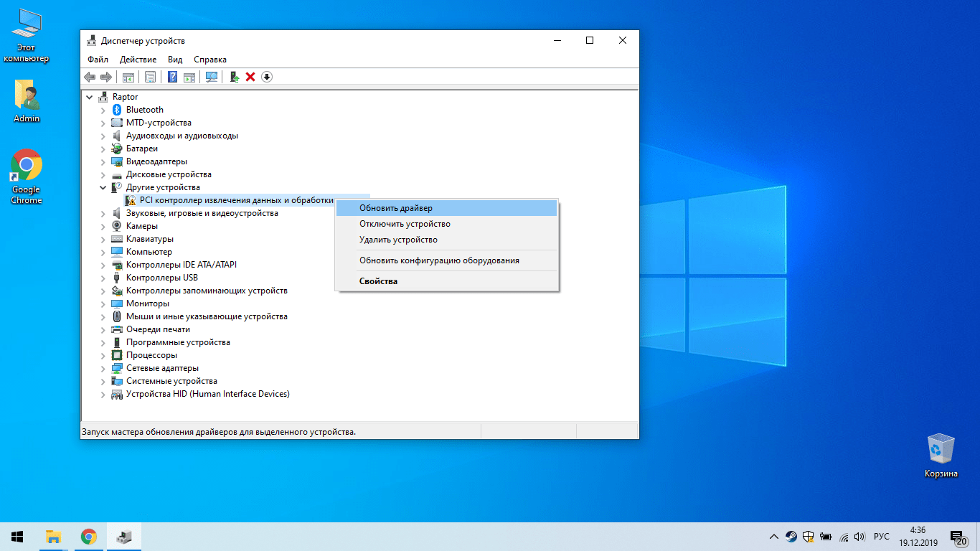Click Свойства in the context menu
980x551 pixels.
[378, 281]
